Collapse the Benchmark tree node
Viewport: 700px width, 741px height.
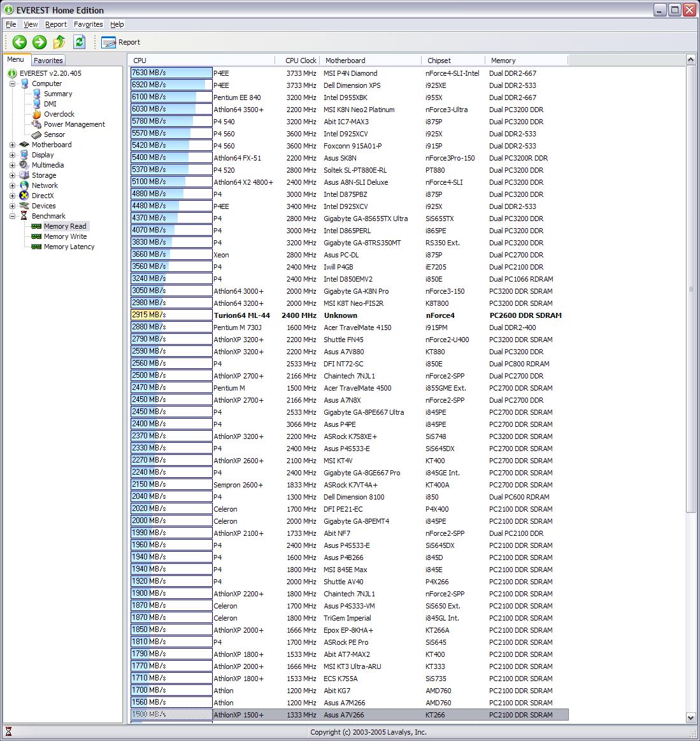[12, 216]
